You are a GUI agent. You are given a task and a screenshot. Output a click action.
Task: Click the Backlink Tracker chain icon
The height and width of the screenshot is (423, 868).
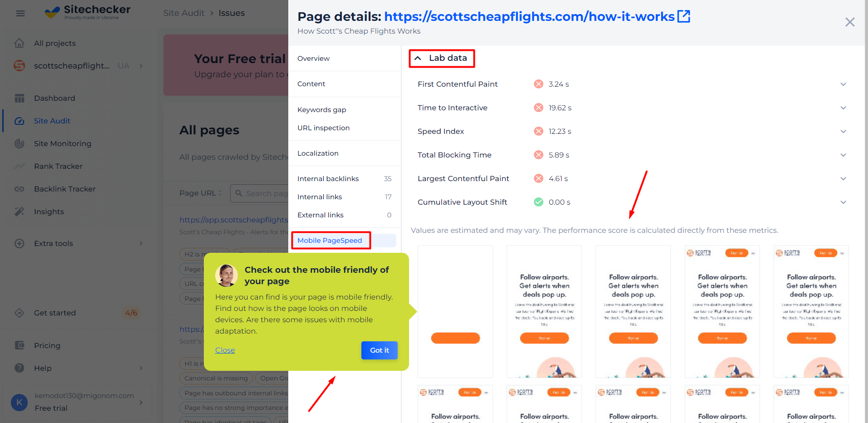20,189
